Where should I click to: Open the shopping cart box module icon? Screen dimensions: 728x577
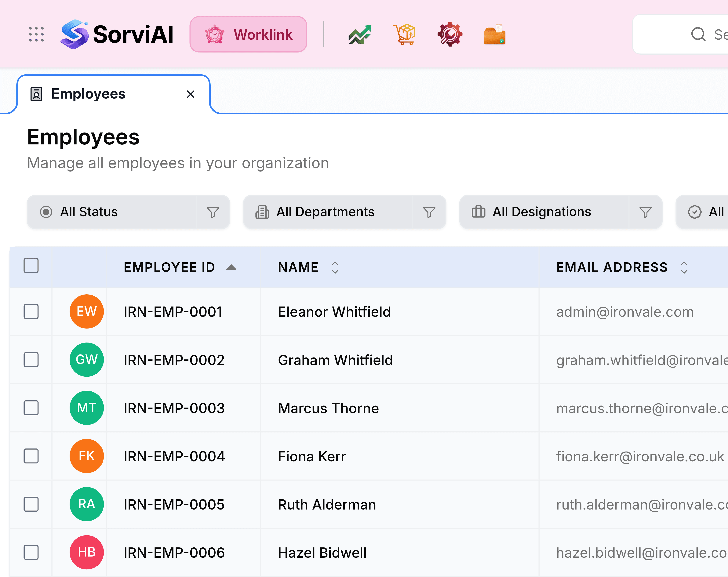coord(405,34)
